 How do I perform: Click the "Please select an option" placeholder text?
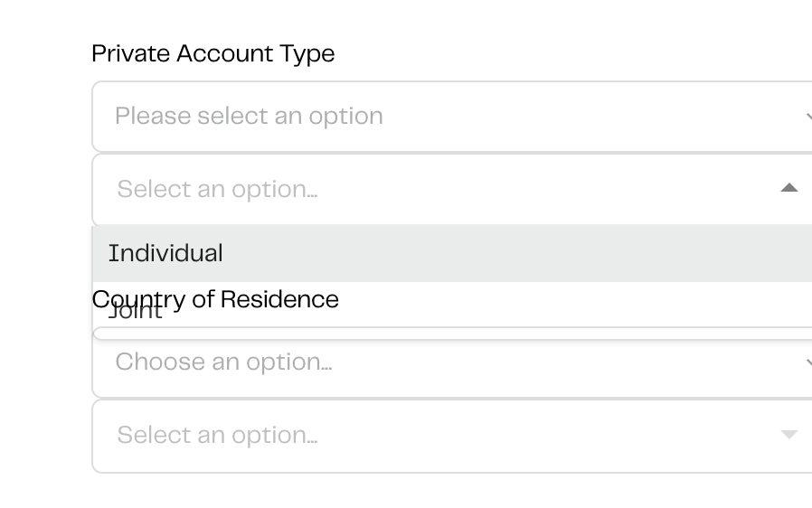pos(249,117)
